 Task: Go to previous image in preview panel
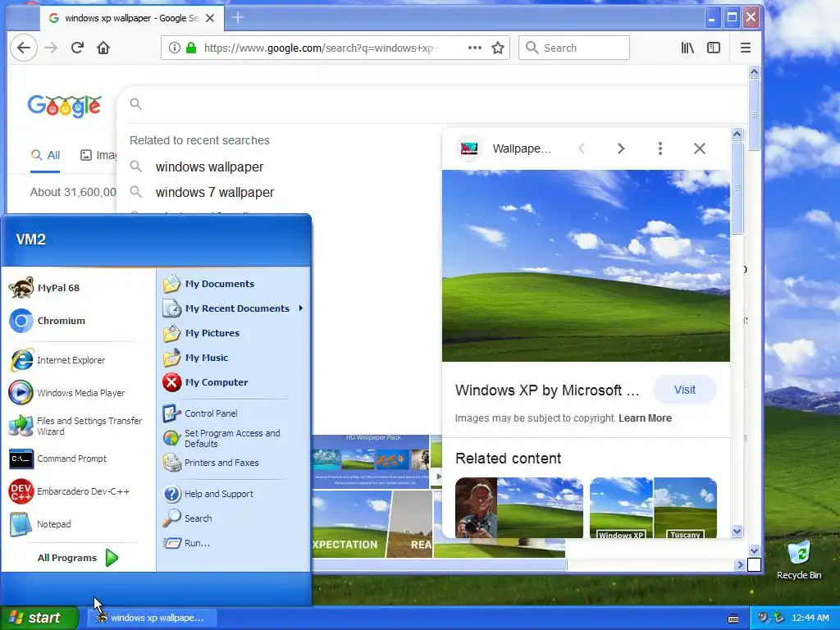coord(582,148)
